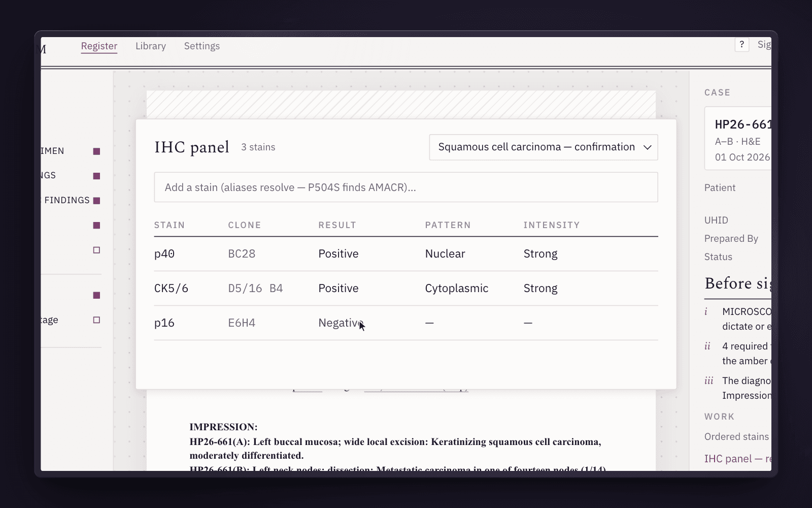Click the Add a stain search field
Screen dimensions: 812x508
pyautogui.click(x=406, y=187)
